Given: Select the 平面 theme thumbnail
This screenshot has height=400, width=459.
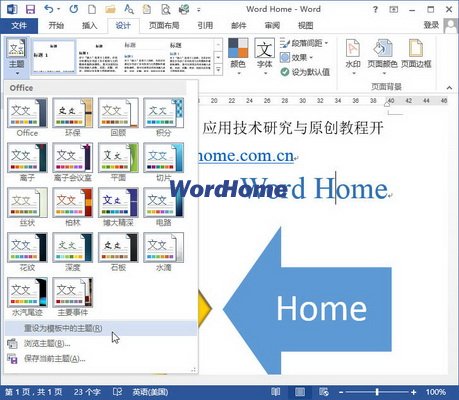Looking at the screenshot, I should (118, 158).
